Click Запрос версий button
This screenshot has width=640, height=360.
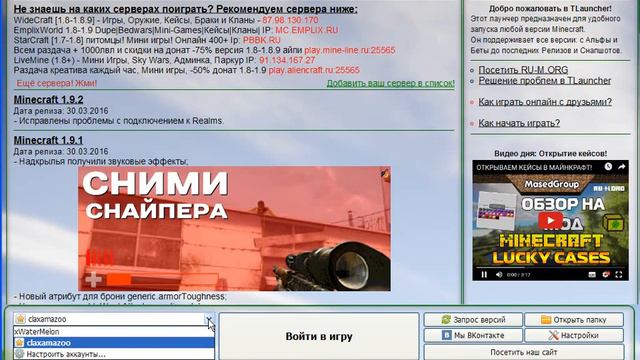[473, 320]
